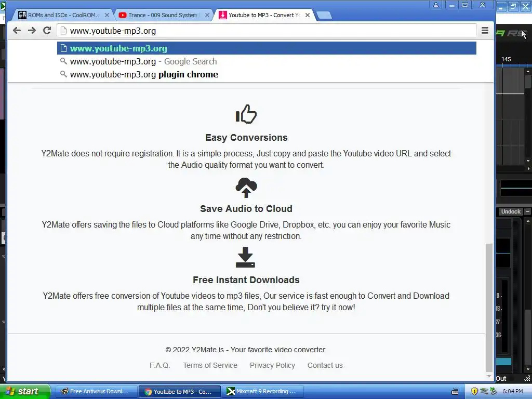The image size is (532, 399).
Task: Click the 145 timeline marker in Mixcraft
Action: click(506, 59)
